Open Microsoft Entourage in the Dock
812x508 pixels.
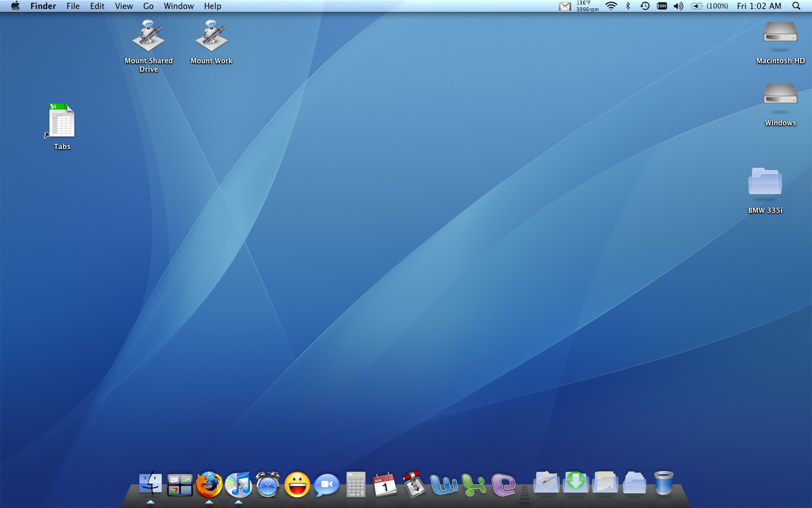tap(502, 484)
